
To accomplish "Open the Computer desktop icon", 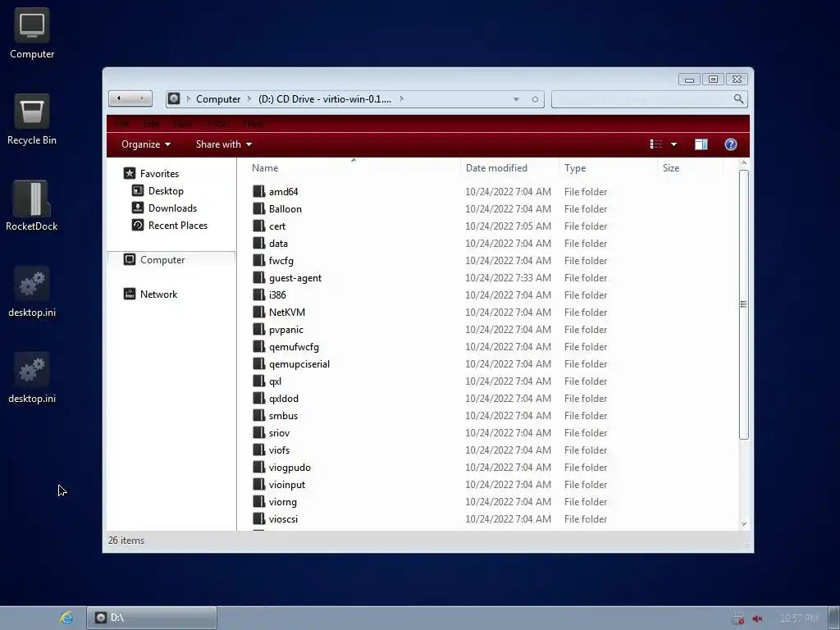I will pyautogui.click(x=32, y=33).
